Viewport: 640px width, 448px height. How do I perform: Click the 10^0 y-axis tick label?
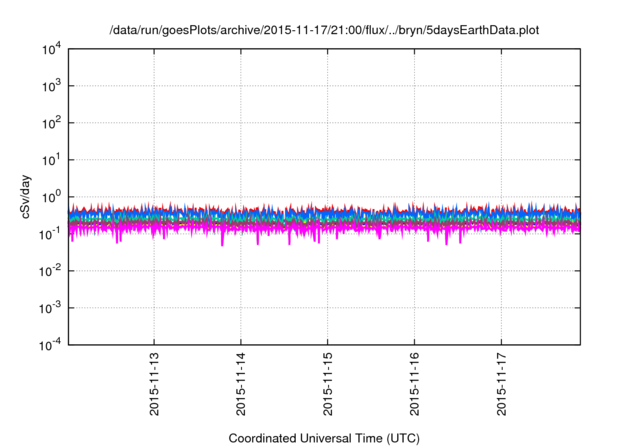tap(52, 197)
